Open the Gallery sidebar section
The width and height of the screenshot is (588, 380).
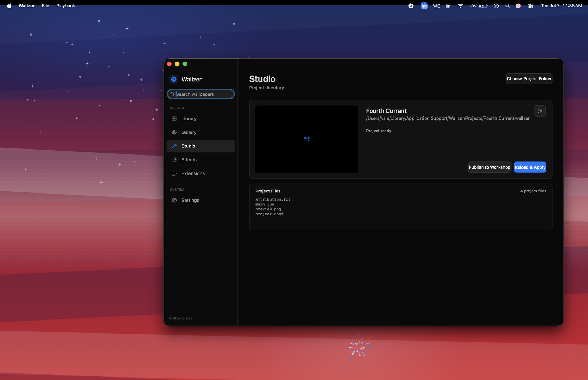(x=200, y=132)
